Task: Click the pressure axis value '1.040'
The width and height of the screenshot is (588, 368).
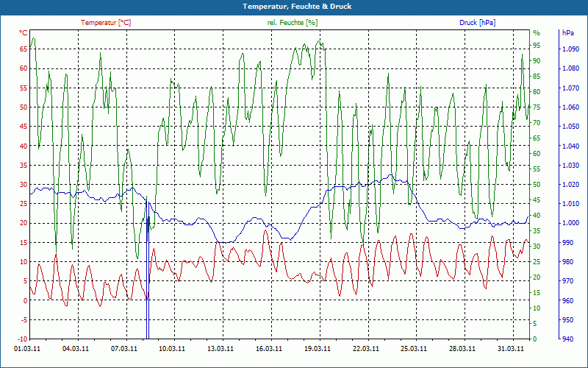Action: click(x=571, y=146)
